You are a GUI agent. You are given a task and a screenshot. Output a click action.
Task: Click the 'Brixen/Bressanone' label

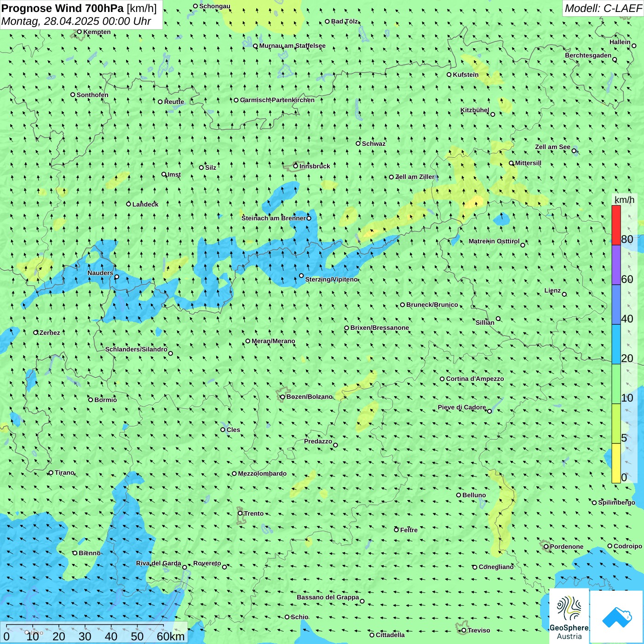(379, 328)
